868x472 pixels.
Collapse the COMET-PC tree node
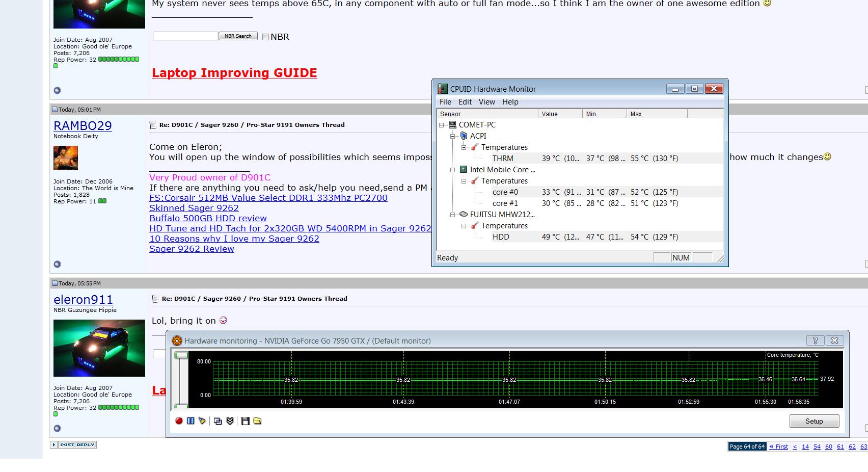click(x=442, y=125)
